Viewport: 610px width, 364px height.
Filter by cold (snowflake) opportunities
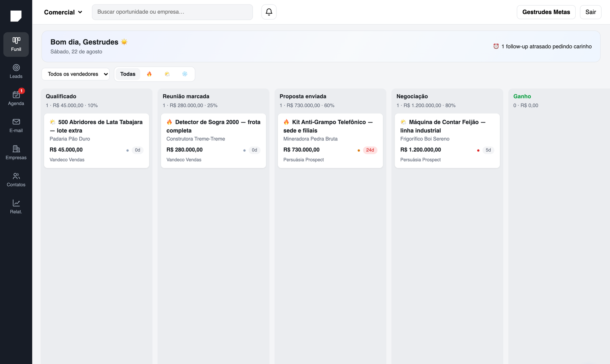pyautogui.click(x=185, y=74)
